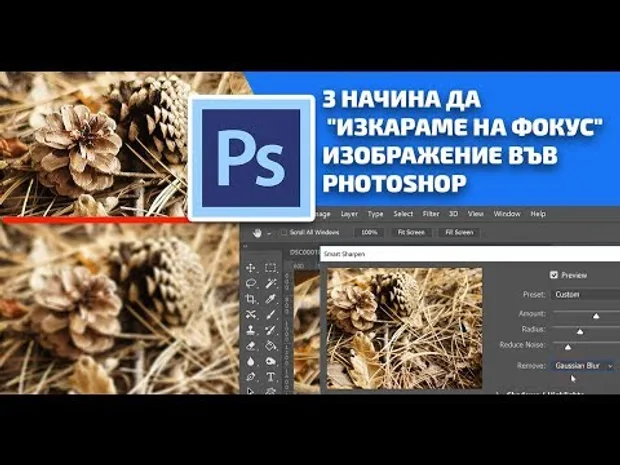Screen dimensions: 620x465
Task: Select the Eyedropper tool
Action: [270, 299]
